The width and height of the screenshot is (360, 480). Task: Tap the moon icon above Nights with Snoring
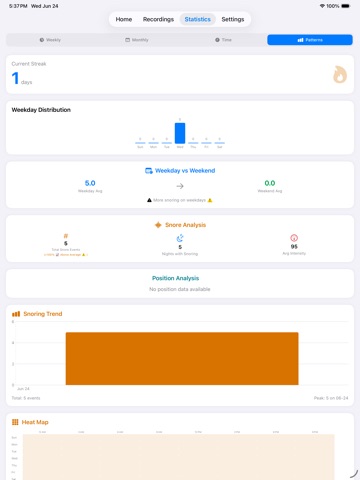180,238
